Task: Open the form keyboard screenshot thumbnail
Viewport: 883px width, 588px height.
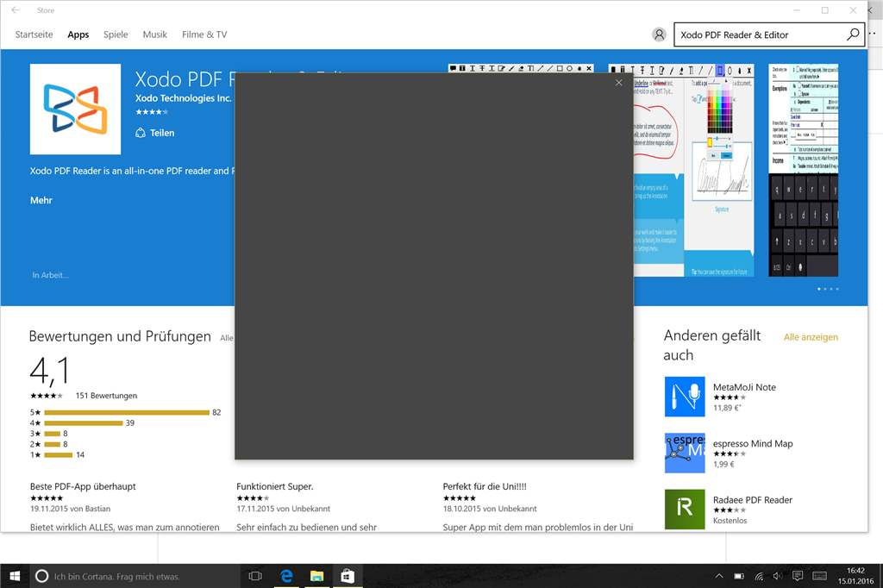Action: [804, 171]
